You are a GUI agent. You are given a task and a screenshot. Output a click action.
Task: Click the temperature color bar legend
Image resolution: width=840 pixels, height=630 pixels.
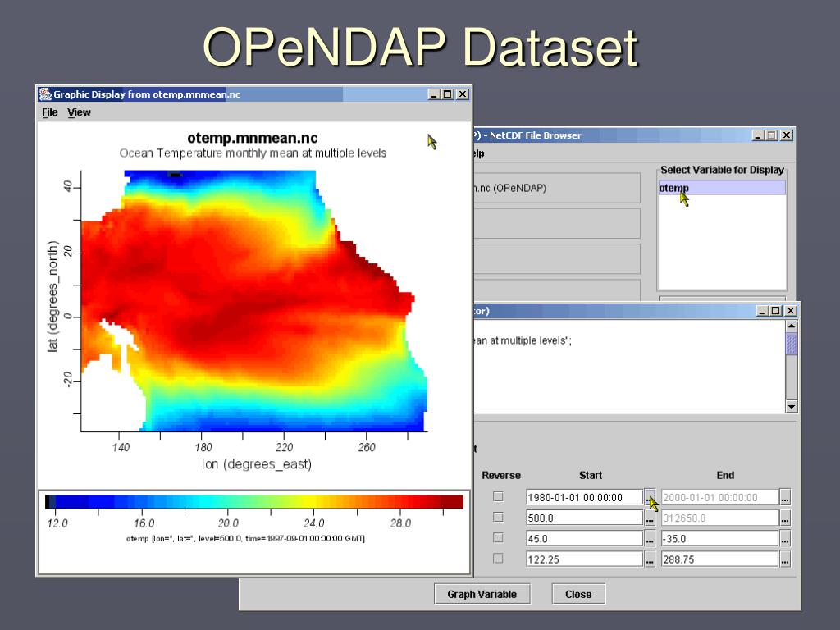point(254,502)
